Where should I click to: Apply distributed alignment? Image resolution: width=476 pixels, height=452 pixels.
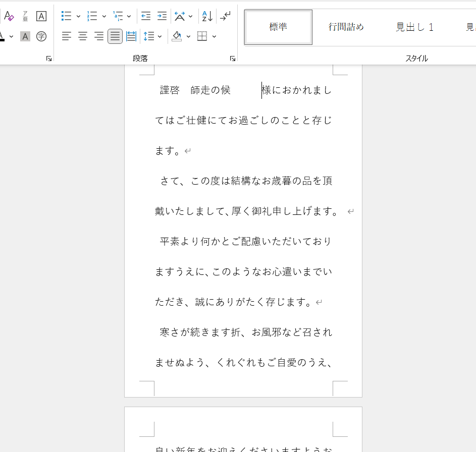tap(131, 36)
